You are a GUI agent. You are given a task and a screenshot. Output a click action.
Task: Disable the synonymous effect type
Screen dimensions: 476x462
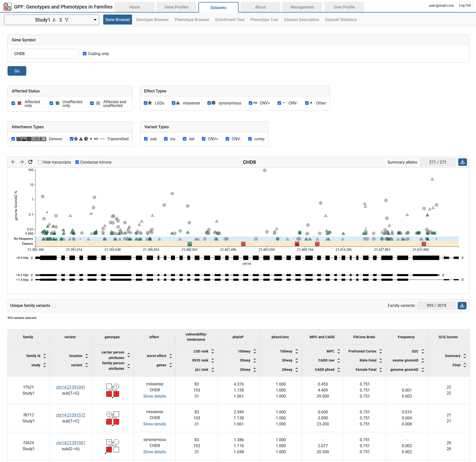pyautogui.click(x=209, y=103)
